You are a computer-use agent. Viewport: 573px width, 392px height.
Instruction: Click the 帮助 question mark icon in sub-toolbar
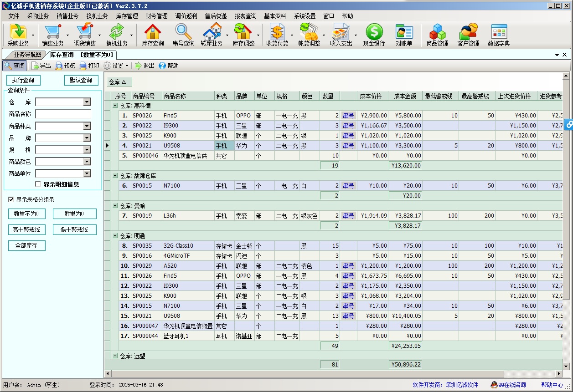pos(169,66)
